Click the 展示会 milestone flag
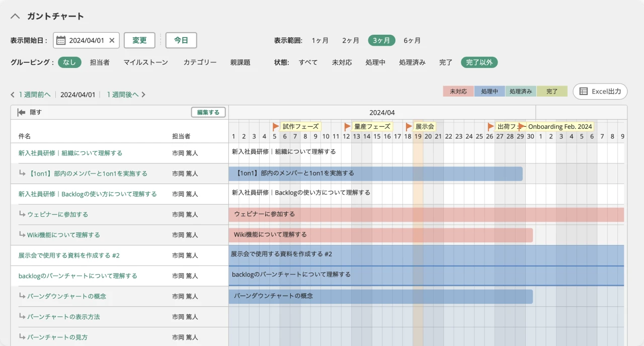The image size is (644, 346). click(x=409, y=127)
